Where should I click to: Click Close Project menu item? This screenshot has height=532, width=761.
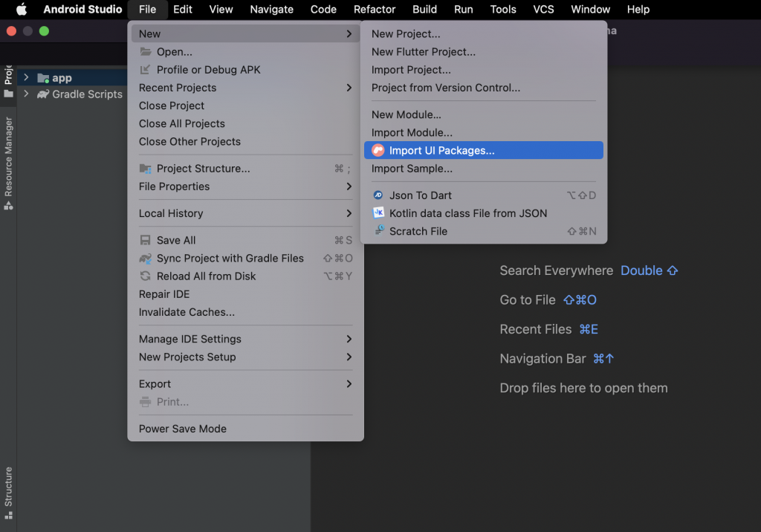245,106
